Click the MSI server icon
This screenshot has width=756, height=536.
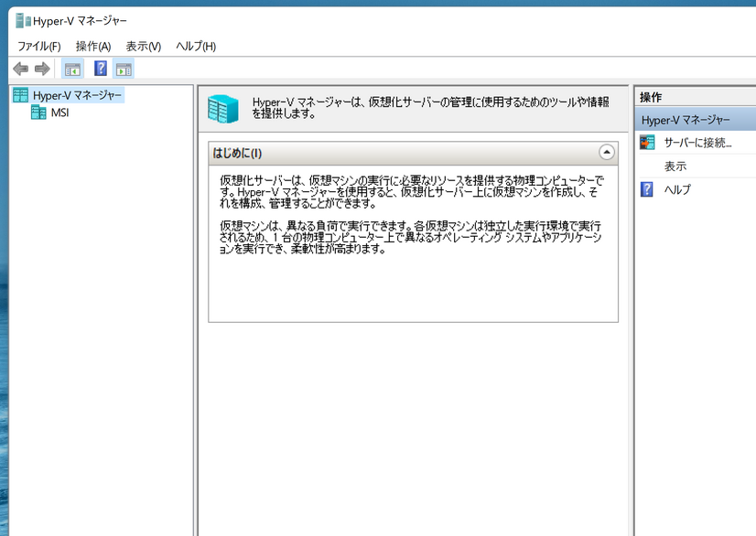click(38, 113)
